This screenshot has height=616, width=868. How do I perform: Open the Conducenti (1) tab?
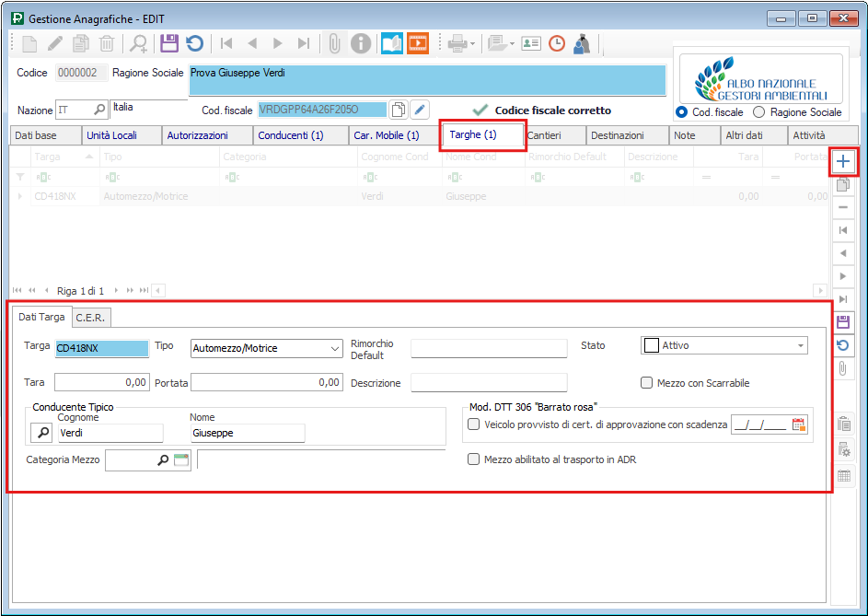click(290, 135)
